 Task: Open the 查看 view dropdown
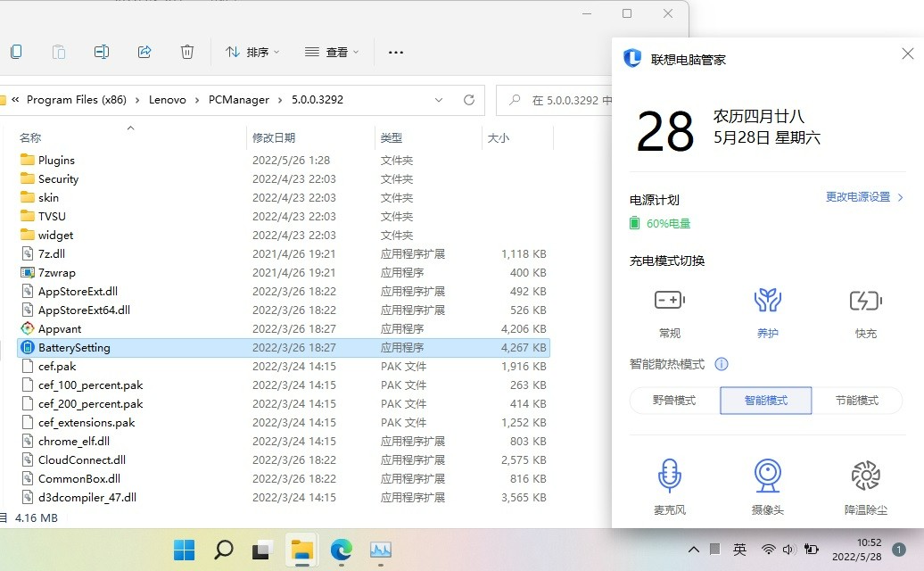pyautogui.click(x=331, y=52)
